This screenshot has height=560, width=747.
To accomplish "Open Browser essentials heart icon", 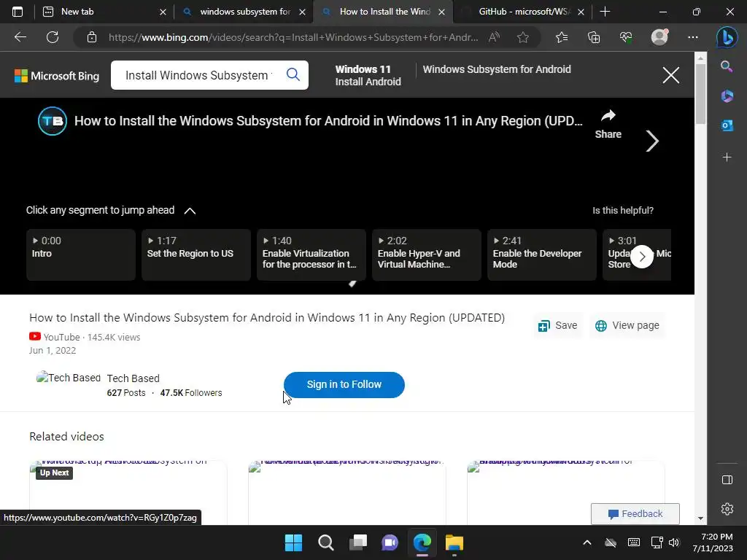I will coord(626,37).
